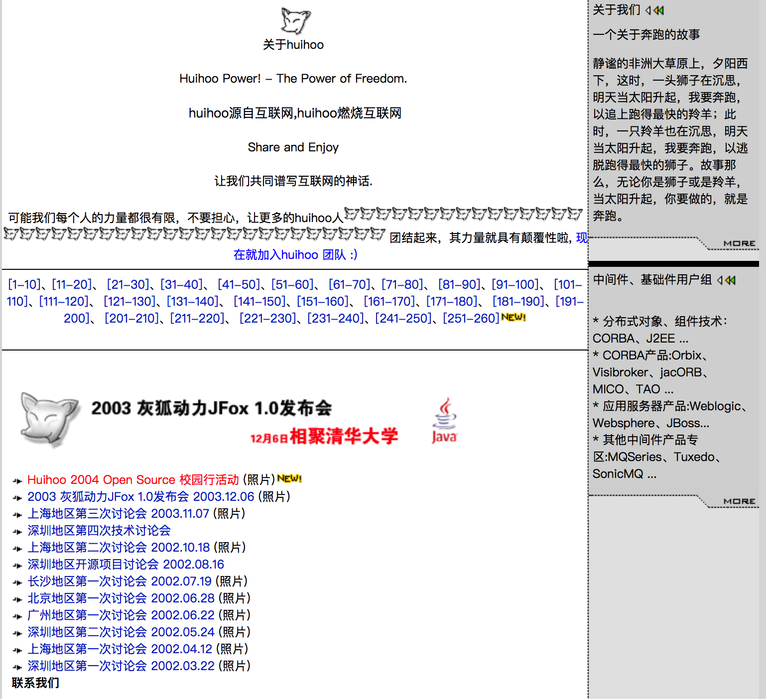
Task: Open MORE under the 关于我们 story
Action: [x=739, y=243]
